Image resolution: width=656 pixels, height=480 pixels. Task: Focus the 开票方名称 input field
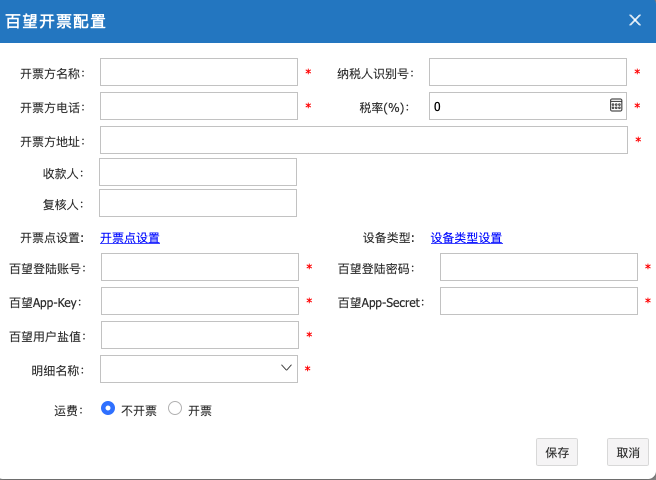pyautogui.click(x=199, y=72)
